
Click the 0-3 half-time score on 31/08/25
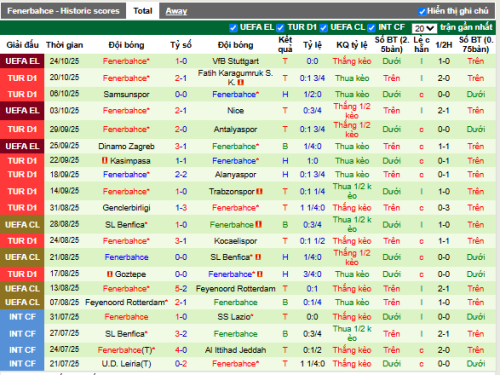point(444,208)
